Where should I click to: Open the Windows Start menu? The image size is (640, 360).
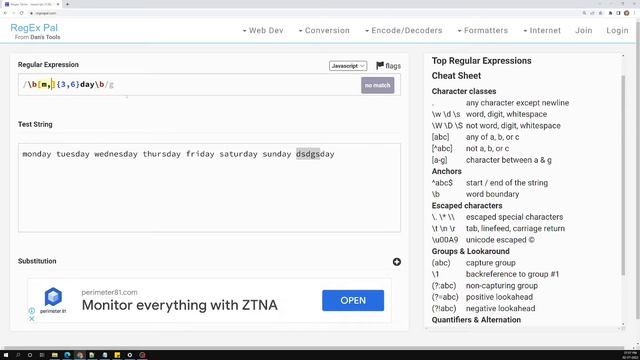click(x=6, y=355)
